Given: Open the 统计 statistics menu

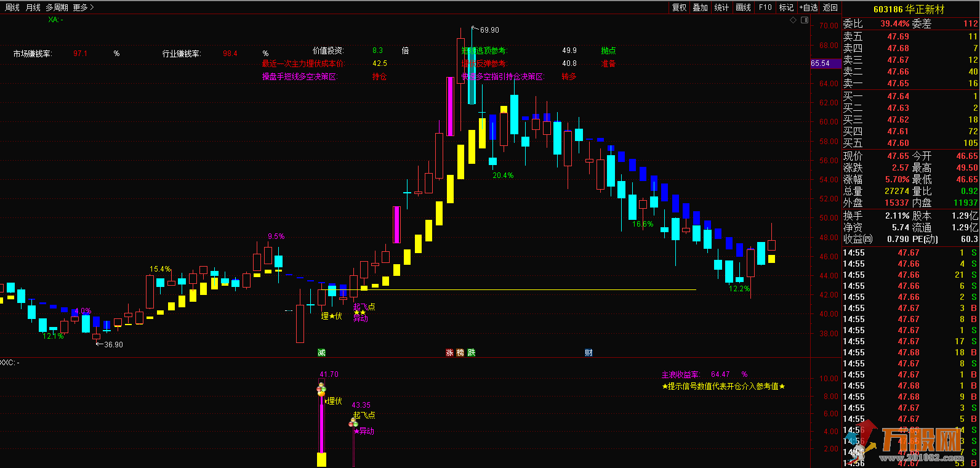Looking at the screenshot, I should 721,7.
